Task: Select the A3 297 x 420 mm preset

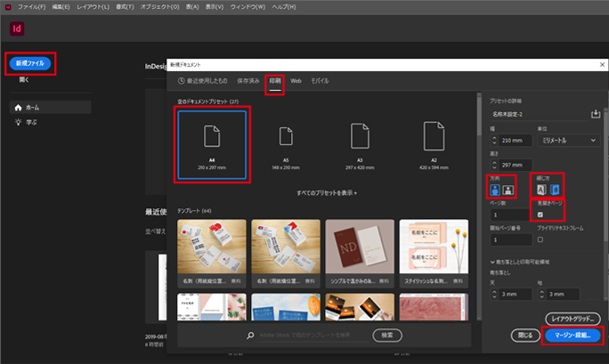Action: (360, 145)
